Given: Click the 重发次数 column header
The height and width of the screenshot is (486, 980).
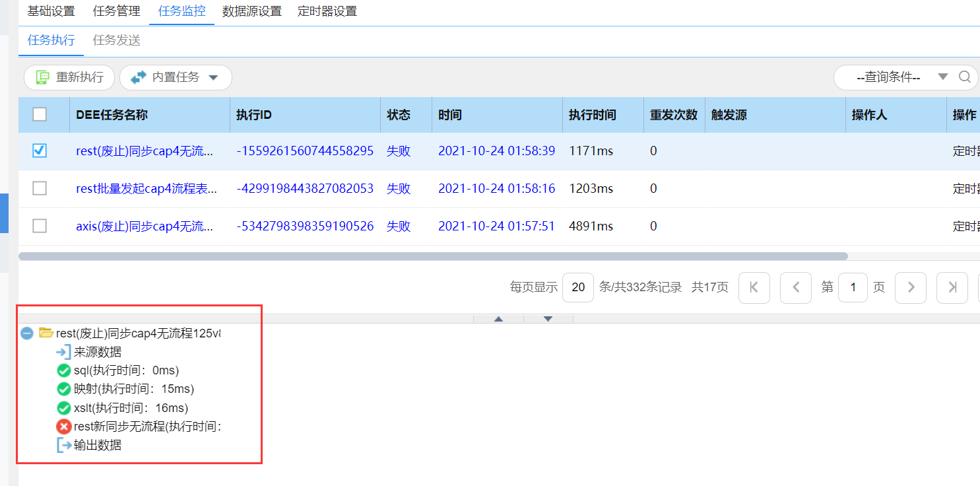Looking at the screenshot, I should tap(674, 115).
